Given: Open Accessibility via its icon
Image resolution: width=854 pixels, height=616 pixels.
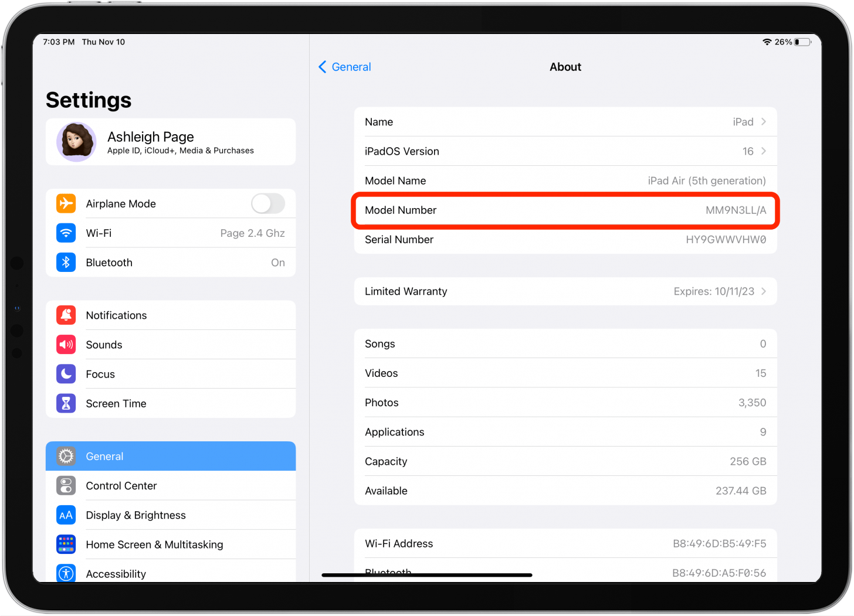Looking at the screenshot, I should point(66,573).
